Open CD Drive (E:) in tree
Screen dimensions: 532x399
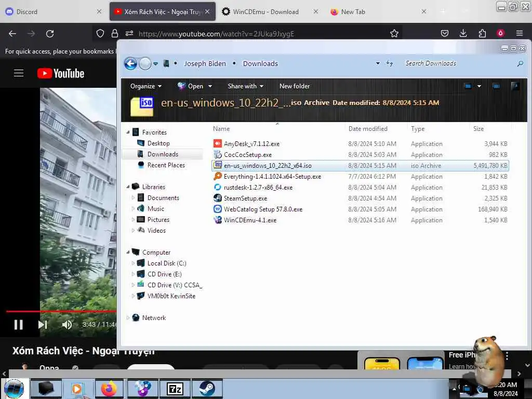[x=164, y=274]
